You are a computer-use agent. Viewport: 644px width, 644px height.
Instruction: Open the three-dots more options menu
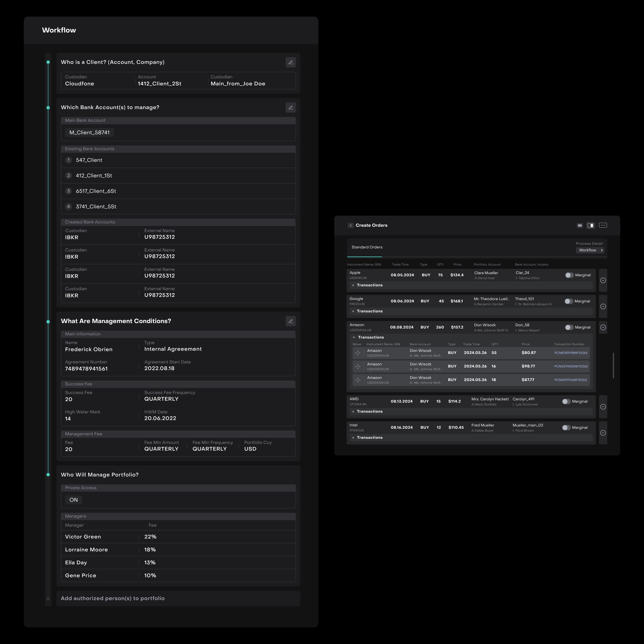[603, 225]
